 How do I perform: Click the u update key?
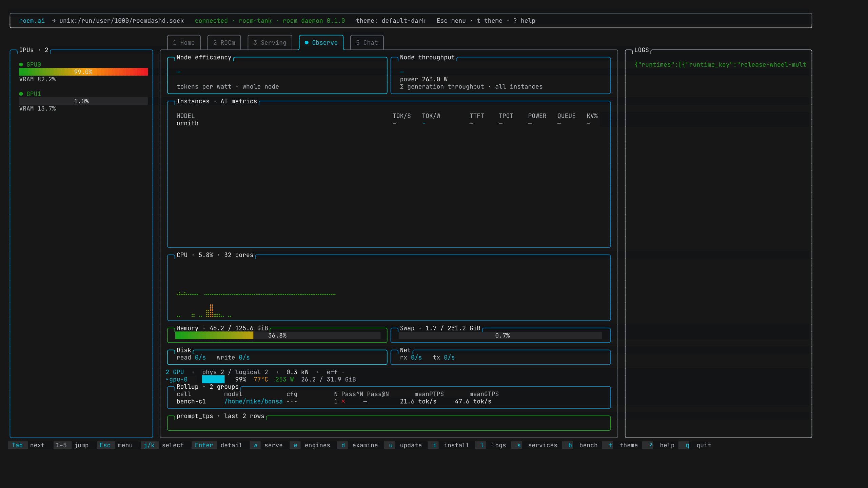[x=390, y=445]
